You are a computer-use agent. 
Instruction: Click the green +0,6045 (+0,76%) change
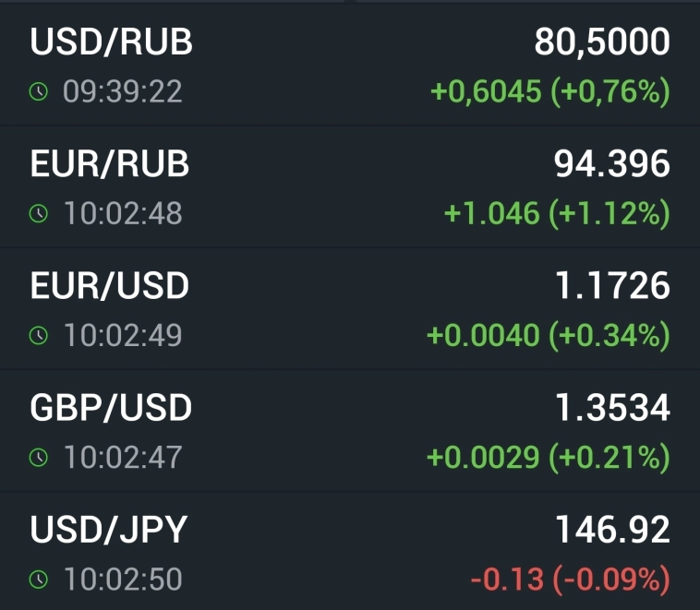point(549,91)
